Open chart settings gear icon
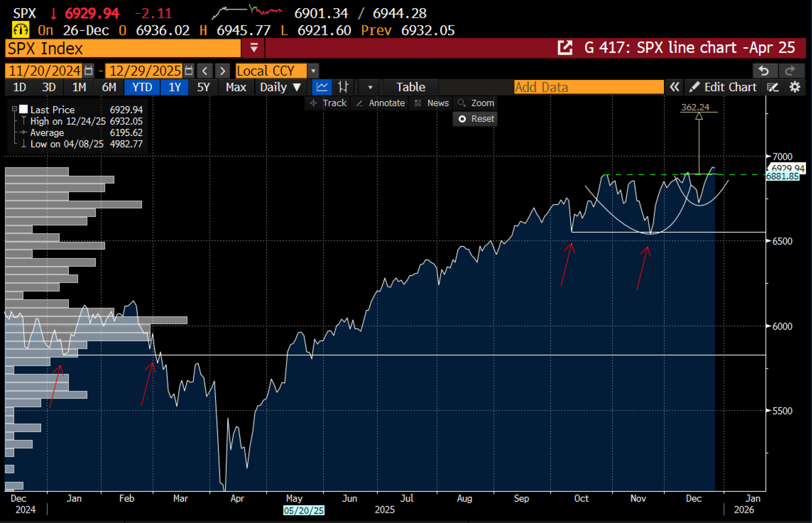The height and width of the screenshot is (523, 812). 795,87
